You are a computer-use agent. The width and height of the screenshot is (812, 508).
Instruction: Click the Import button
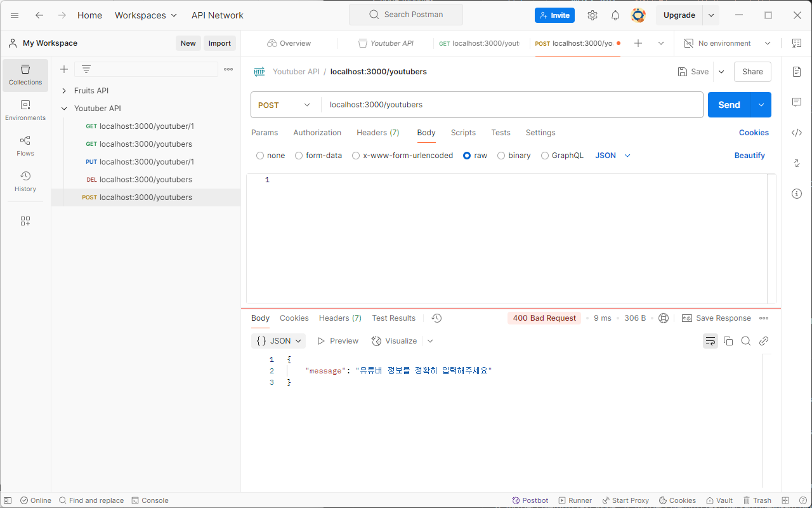coord(219,43)
